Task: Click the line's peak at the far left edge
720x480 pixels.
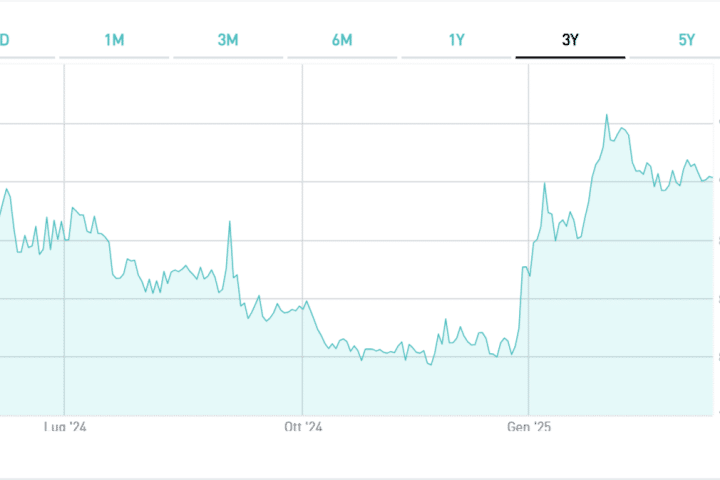Action: coord(6,189)
